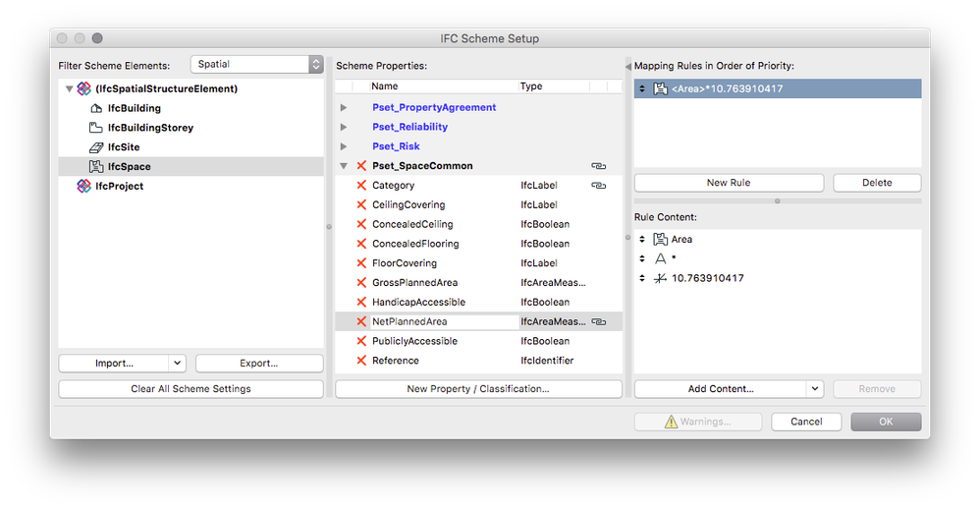Click the Name column header

pyautogui.click(x=385, y=86)
